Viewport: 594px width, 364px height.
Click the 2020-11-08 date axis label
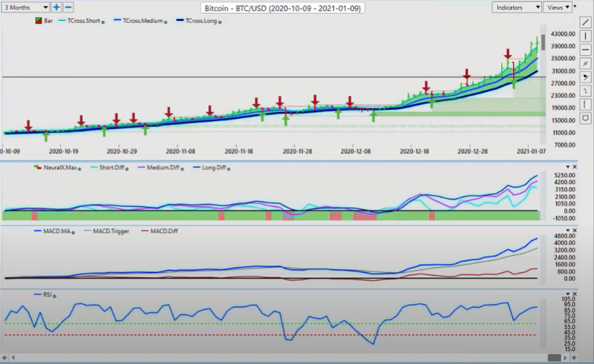[180, 151]
